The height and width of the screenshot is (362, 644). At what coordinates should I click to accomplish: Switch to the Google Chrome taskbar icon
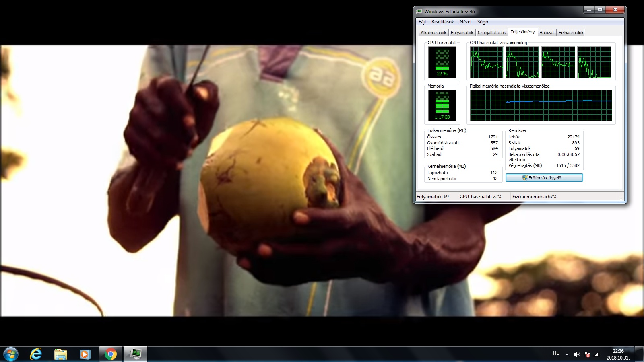point(111,354)
